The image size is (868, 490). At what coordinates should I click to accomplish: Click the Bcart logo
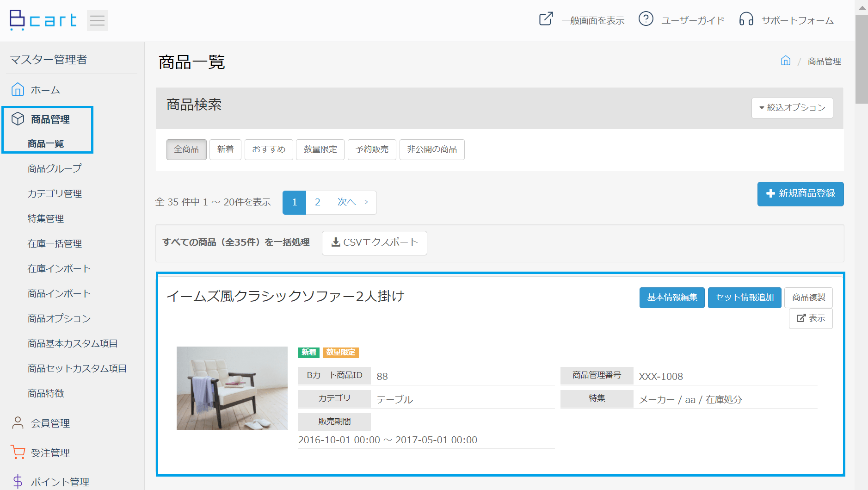point(43,20)
